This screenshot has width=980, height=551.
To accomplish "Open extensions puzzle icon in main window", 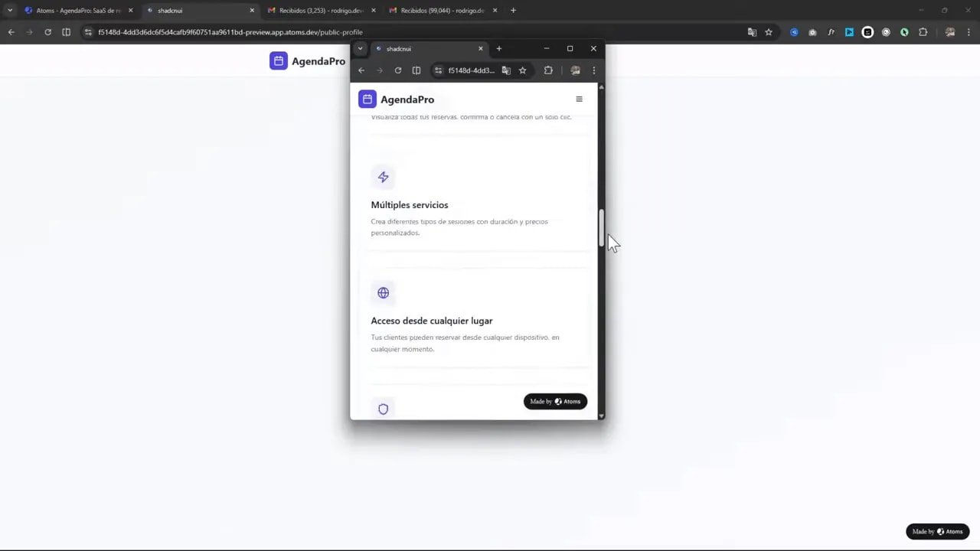I will click(923, 32).
